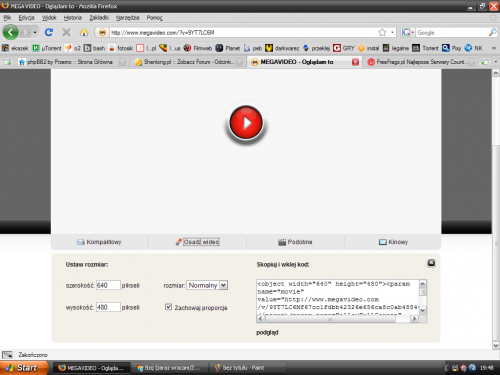Open the ekazek bookmark
500x375 pixels.
(x=15, y=48)
